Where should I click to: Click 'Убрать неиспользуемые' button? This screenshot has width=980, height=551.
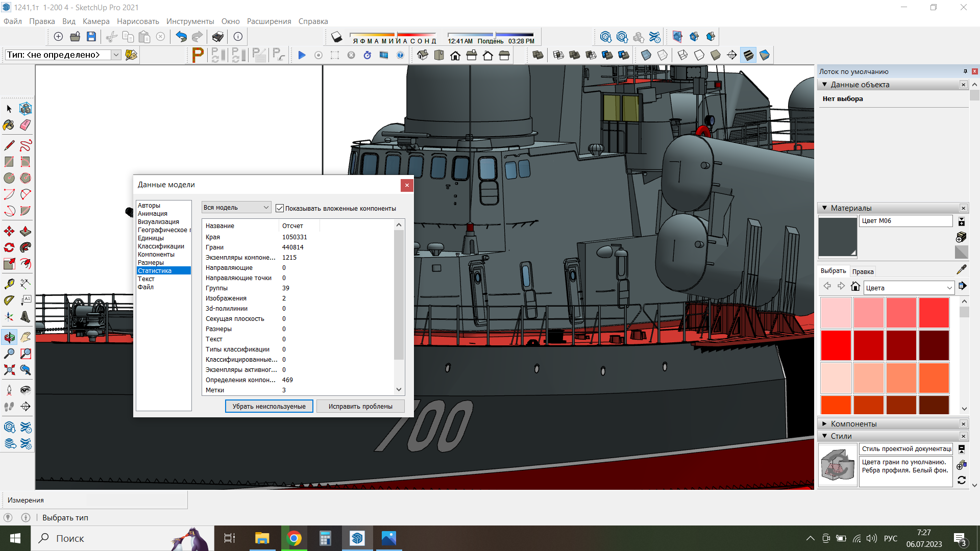(269, 406)
